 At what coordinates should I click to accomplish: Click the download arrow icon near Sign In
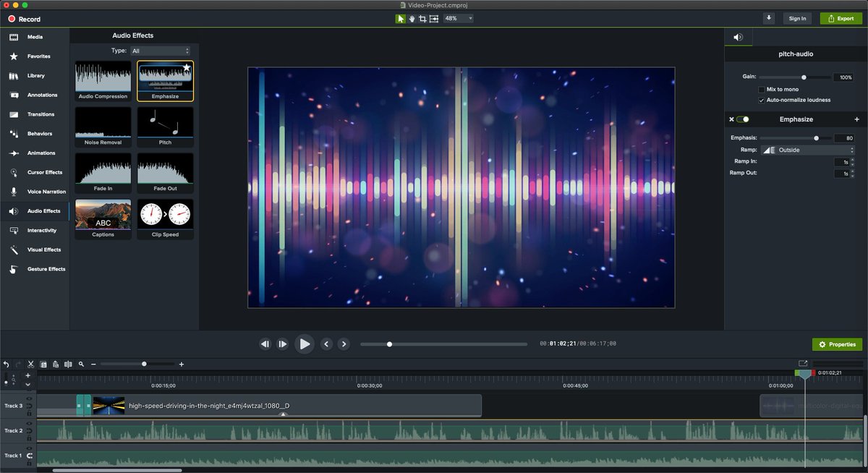pos(768,18)
